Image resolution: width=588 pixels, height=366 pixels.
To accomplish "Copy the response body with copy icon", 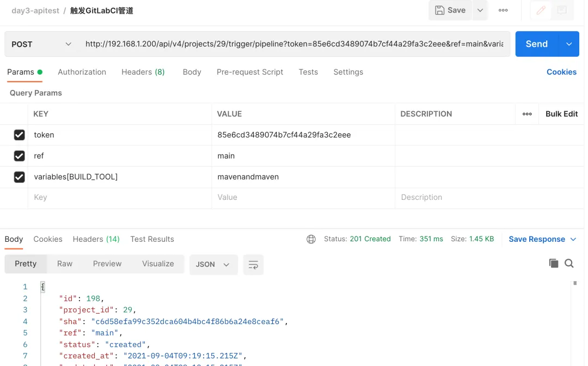I will pos(554,264).
